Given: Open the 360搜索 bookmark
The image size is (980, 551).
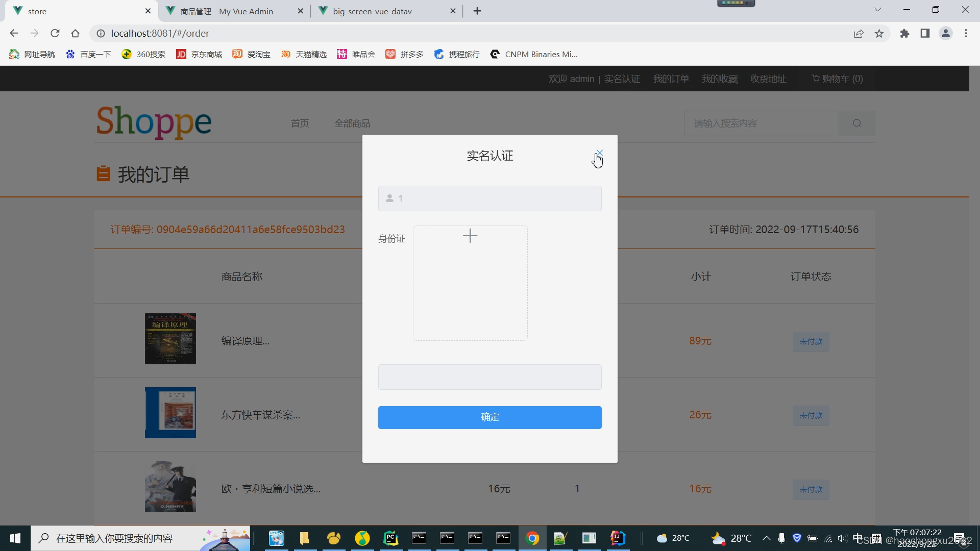Looking at the screenshot, I should 143,54.
